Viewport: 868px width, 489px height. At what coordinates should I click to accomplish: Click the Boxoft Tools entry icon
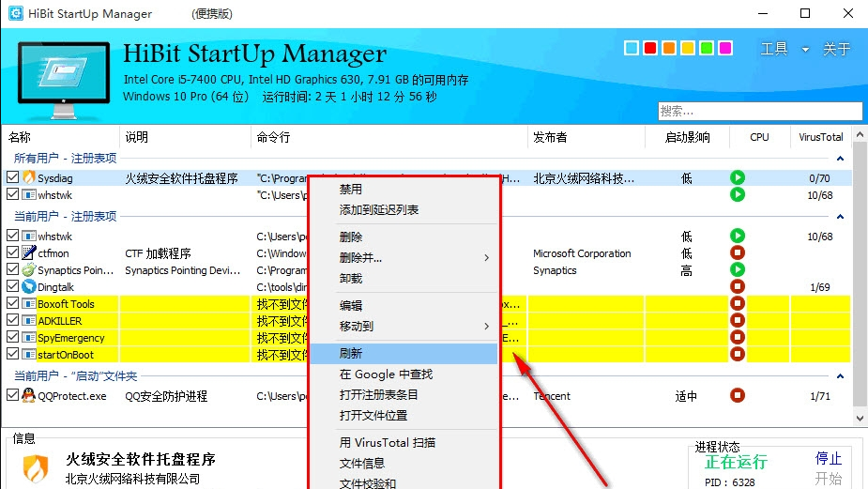(29, 303)
